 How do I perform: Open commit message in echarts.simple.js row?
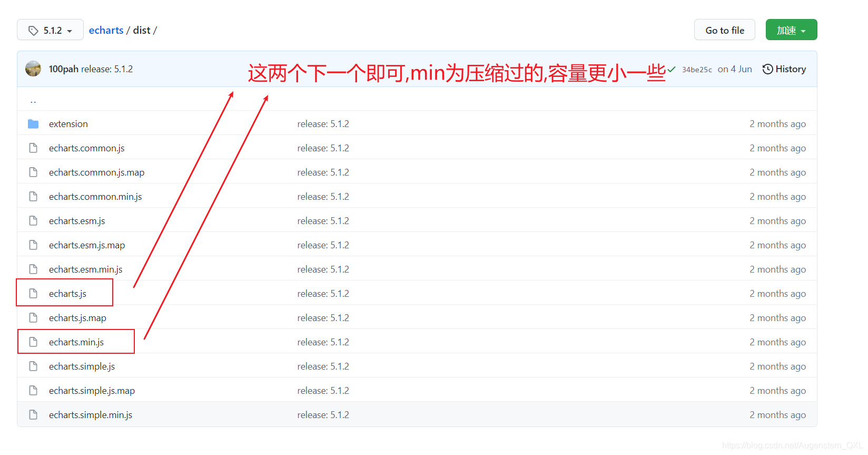click(323, 366)
